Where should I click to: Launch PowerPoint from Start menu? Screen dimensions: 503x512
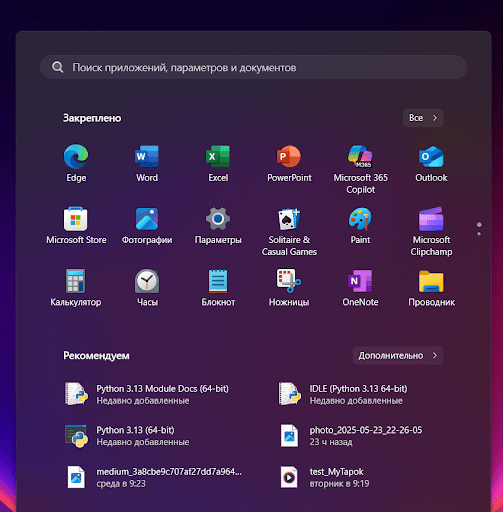click(289, 163)
